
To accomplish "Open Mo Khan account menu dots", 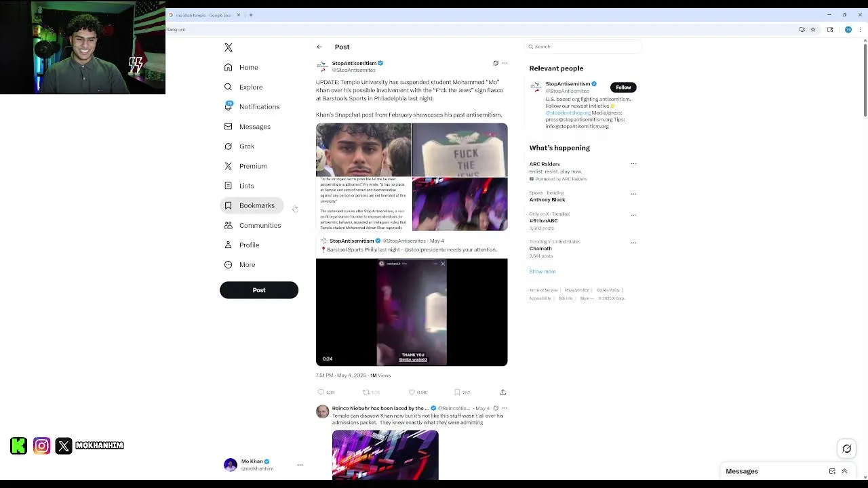I will click(x=300, y=465).
